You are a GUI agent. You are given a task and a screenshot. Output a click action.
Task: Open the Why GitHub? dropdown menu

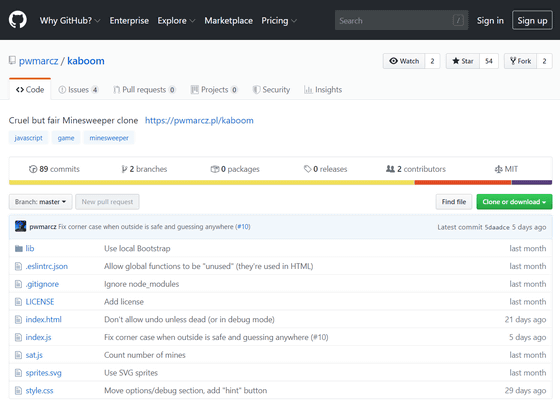(70, 21)
